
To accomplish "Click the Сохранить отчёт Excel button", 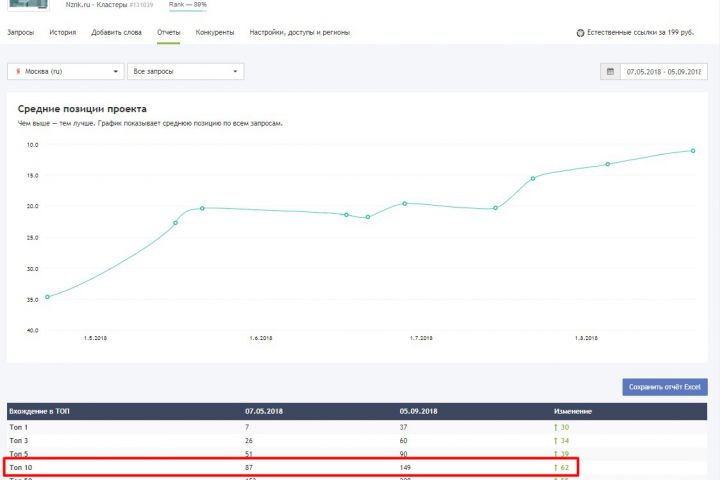I will coord(665,387).
